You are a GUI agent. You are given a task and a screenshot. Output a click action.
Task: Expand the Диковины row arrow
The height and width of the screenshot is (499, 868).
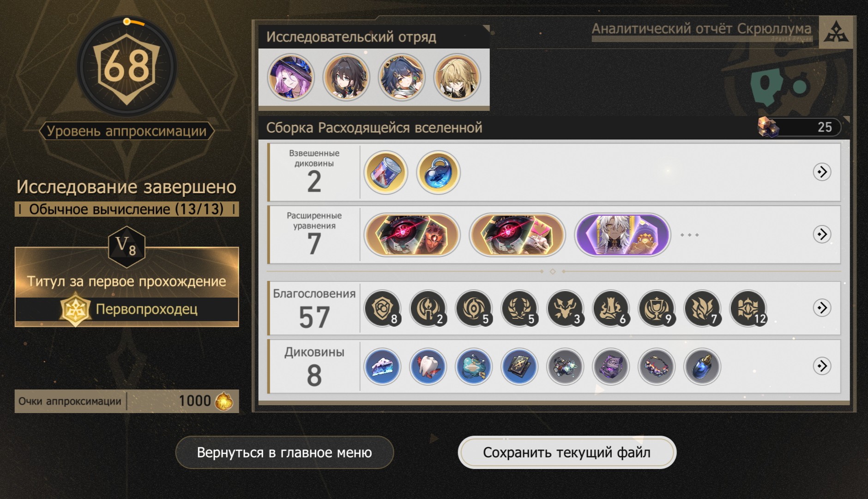click(x=822, y=366)
